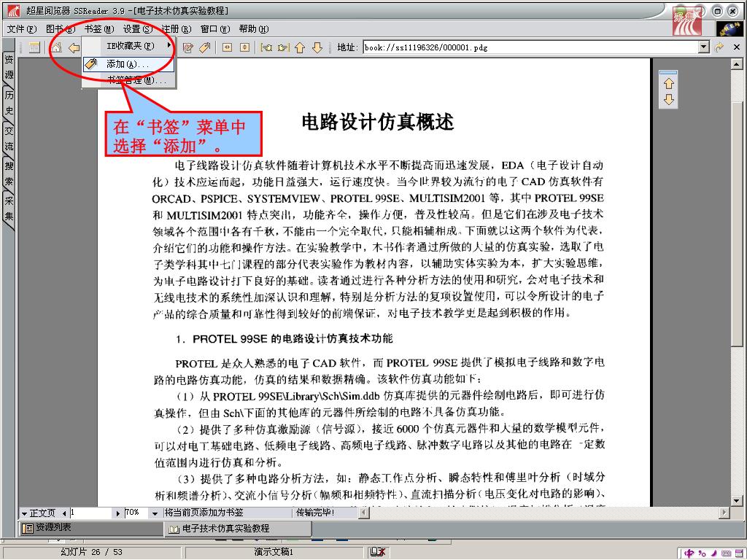The image size is (747, 560).
Task: Click the reader window maximize button
Action: [718, 11]
